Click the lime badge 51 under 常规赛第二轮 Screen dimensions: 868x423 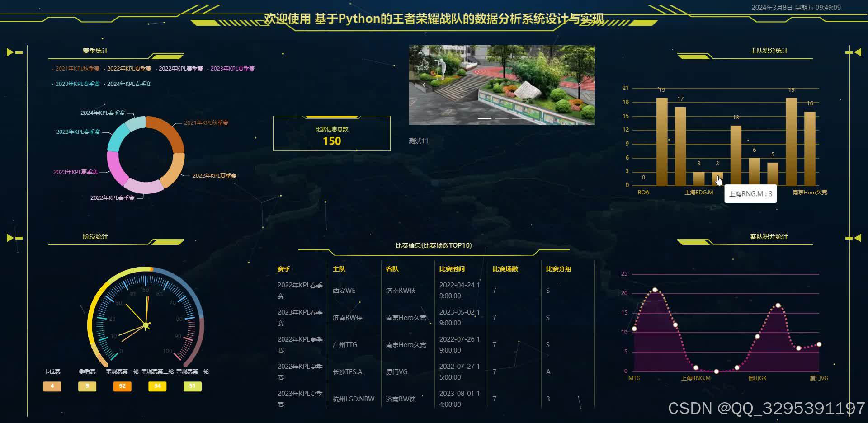tap(193, 386)
